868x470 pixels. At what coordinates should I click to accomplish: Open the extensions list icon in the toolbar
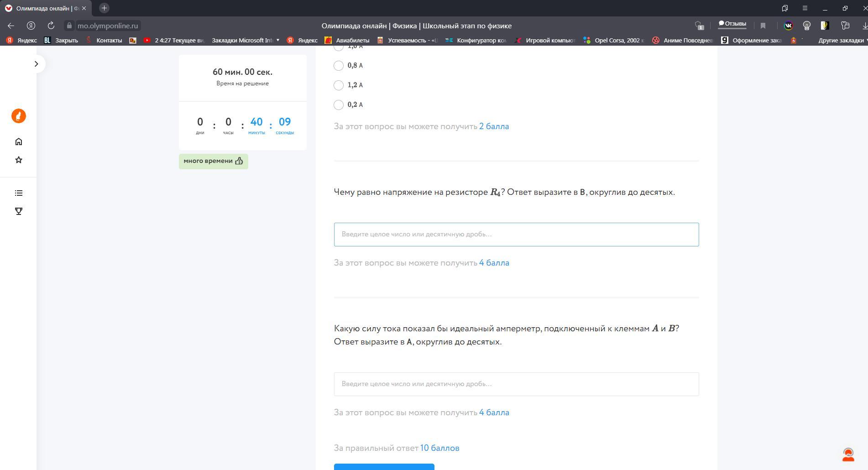click(x=845, y=26)
